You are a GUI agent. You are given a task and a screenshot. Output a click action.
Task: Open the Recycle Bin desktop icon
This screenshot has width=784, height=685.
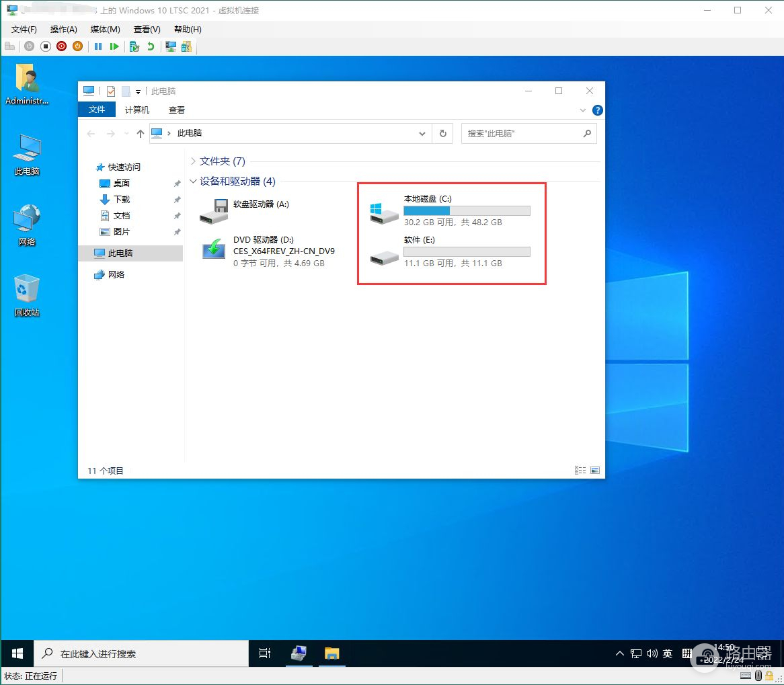click(27, 289)
